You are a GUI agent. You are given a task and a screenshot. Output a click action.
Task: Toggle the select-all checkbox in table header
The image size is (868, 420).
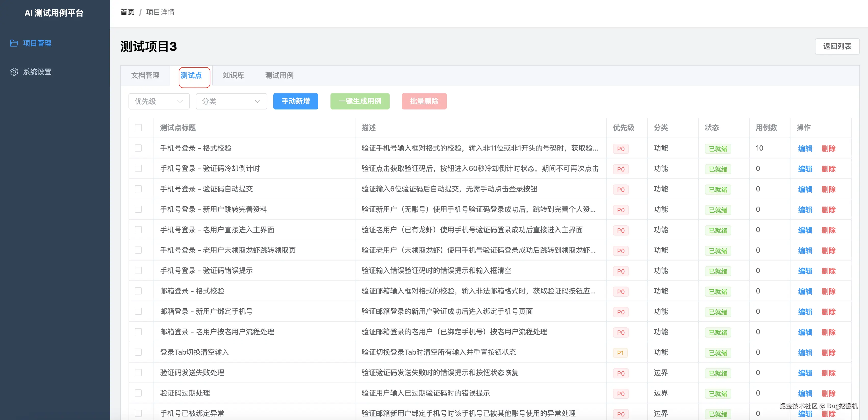[x=138, y=128]
